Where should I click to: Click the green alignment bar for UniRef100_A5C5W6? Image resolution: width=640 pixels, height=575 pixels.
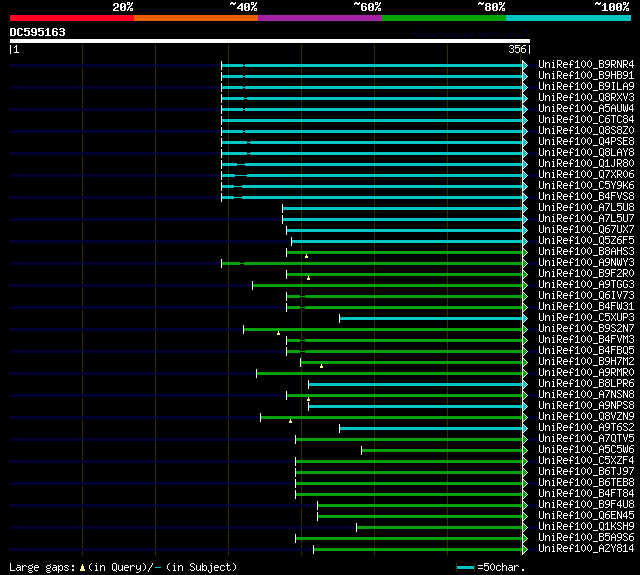[x=442, y=451]
